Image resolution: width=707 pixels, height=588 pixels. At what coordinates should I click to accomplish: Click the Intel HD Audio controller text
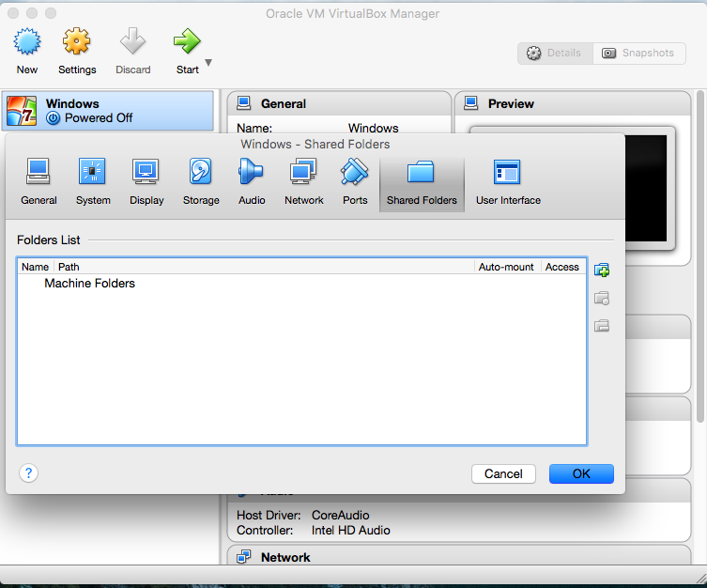pos(350,531)
